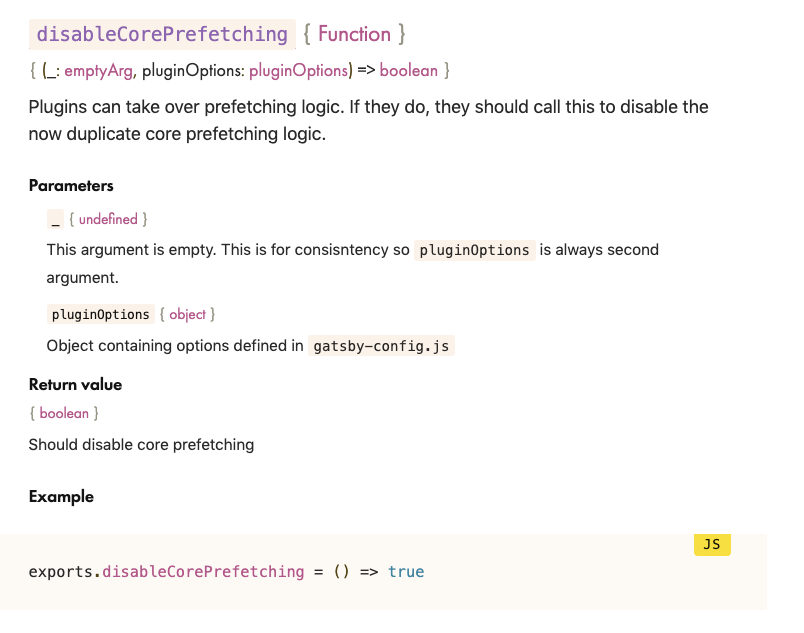Click the Function type label in heading
Image resolution: width=804 pixels, height=633 pixels.
click(354, 34)
